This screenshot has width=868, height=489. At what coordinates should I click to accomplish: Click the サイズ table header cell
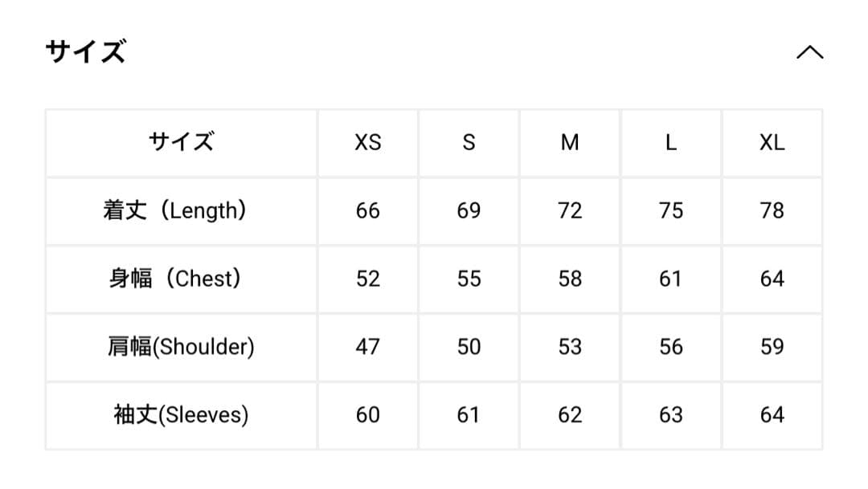pos(182,143)
